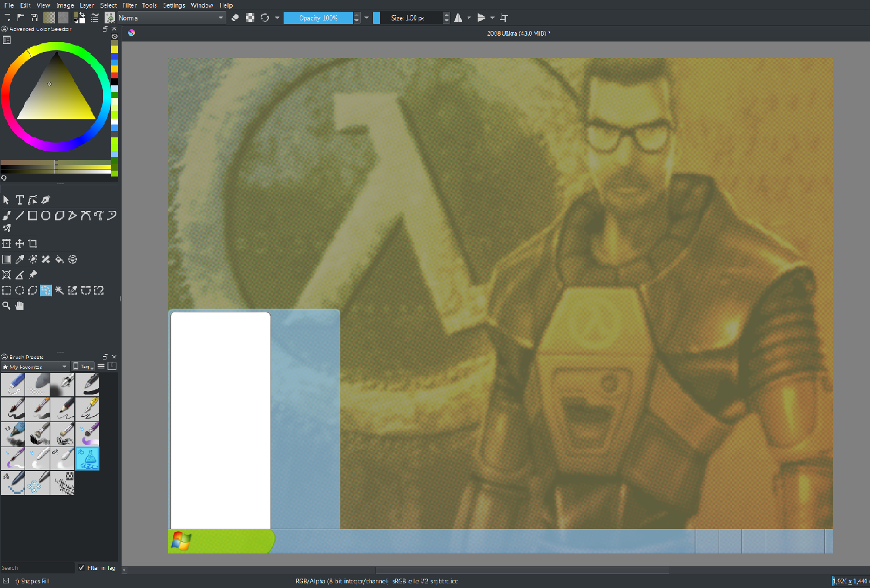Toggle Vertical Mirror tool
Image resolution: width=870 pixels, height=588 pixels.
(481, 18)
